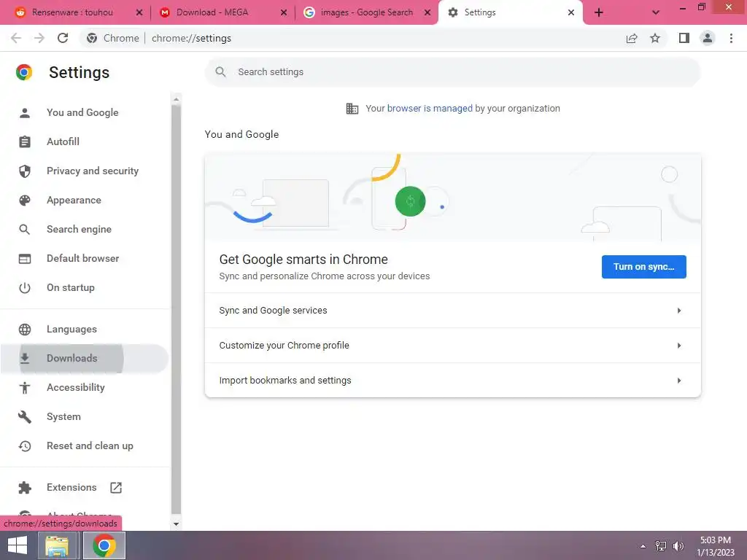Image resolution: width=747 pixels, height=560 pixels.
Task: Click the Extensions external link icon
Action: [116, 488]
